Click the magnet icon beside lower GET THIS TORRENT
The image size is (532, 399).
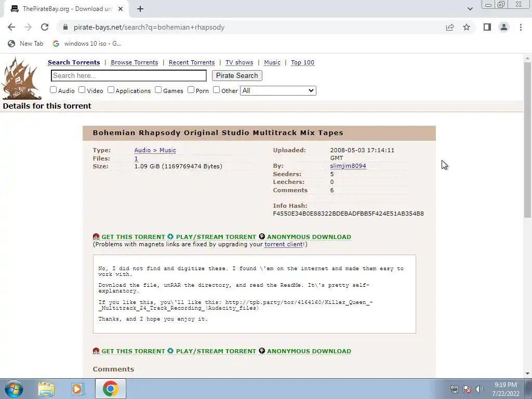coord(96,351)
